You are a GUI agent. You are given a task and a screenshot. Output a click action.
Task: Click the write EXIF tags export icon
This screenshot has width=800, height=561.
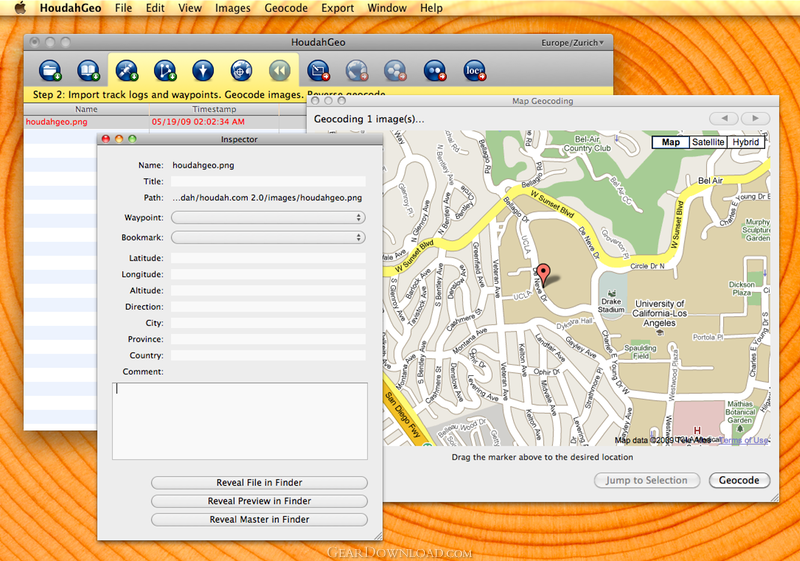pos(318,70)
